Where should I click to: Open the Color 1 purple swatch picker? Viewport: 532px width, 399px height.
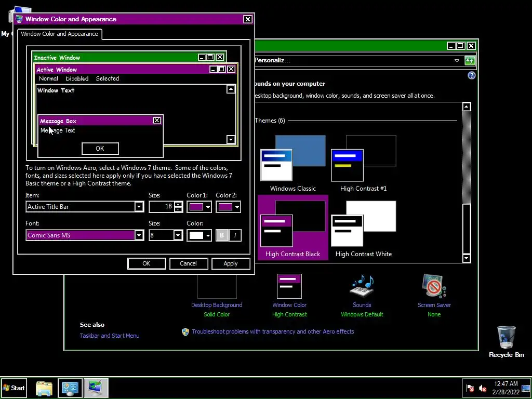pos(199,207)
